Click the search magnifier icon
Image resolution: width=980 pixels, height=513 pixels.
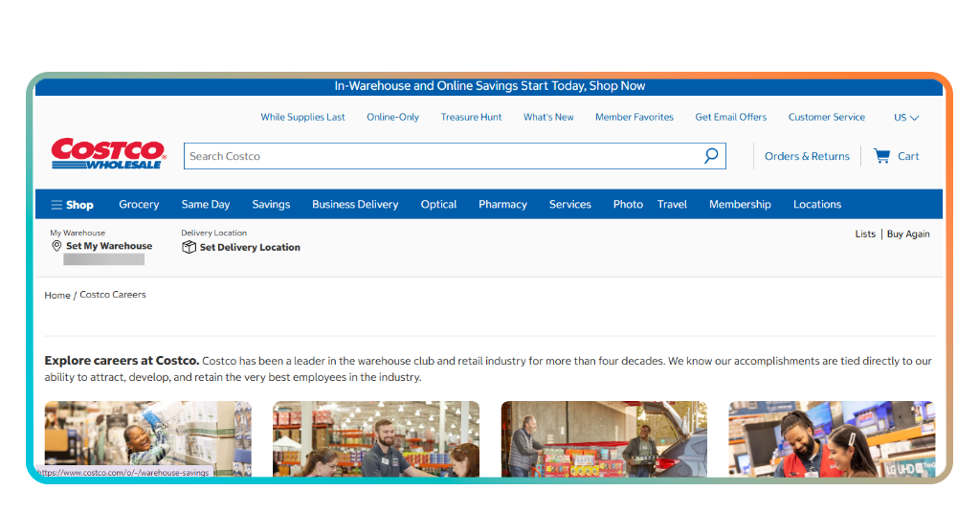(x=711, y=156)
